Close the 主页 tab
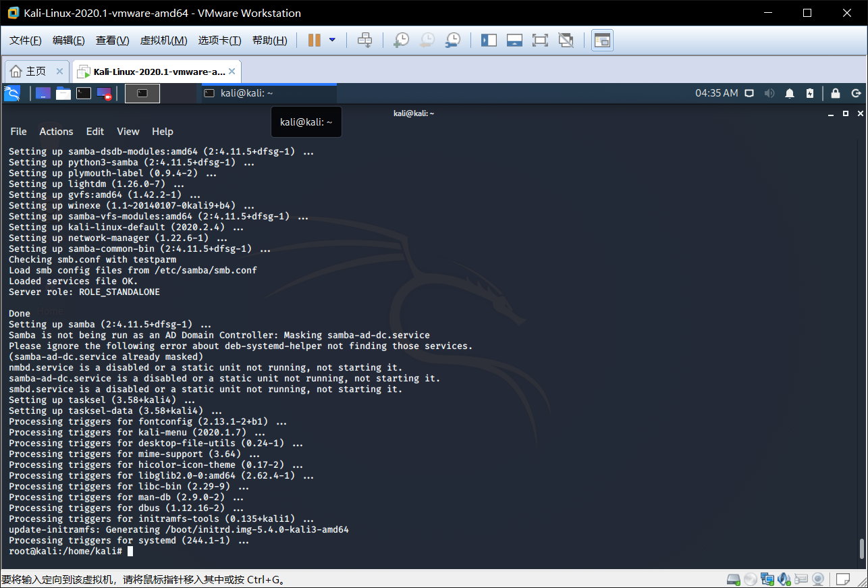 tap(59, 72)
